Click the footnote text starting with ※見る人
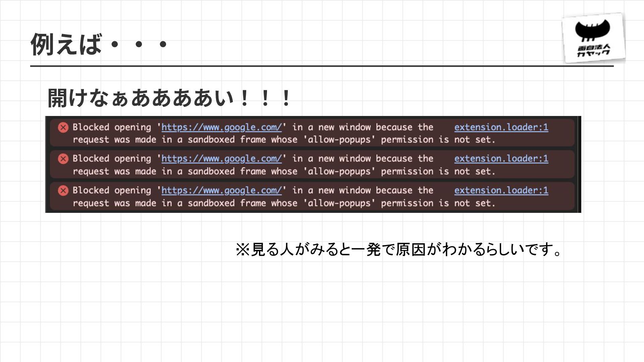Image resolution: width=644 pixels, height=362 pixels. pos(399,249)
